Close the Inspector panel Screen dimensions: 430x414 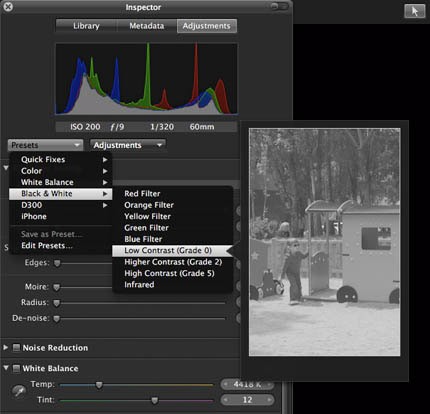click(8, 6)
